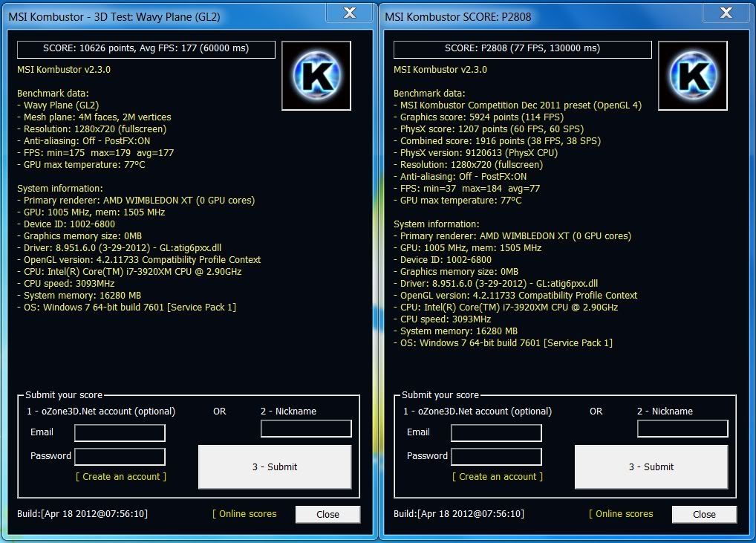
Task: Click the Email field in the Wavy Plane window
Action: click(120, 432)
